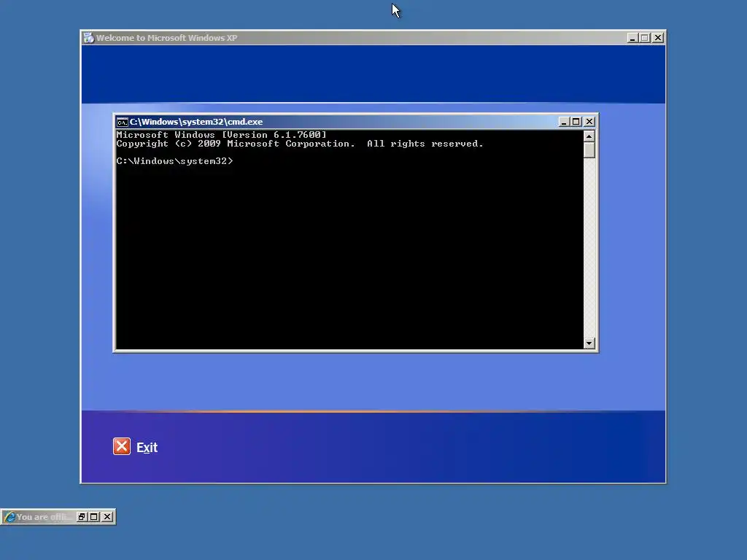The height and width of the screenshot is (560, 747).
Task: Click the red Exit icon
Action: click(122, 447)
